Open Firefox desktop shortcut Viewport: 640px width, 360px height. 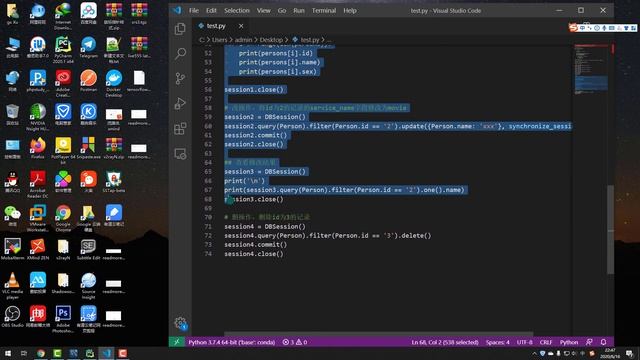coord(38,148)
